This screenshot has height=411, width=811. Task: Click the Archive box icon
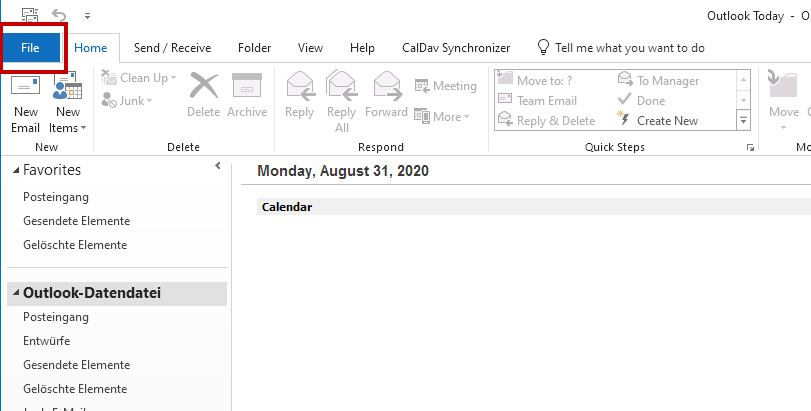(x=247, y=85)
